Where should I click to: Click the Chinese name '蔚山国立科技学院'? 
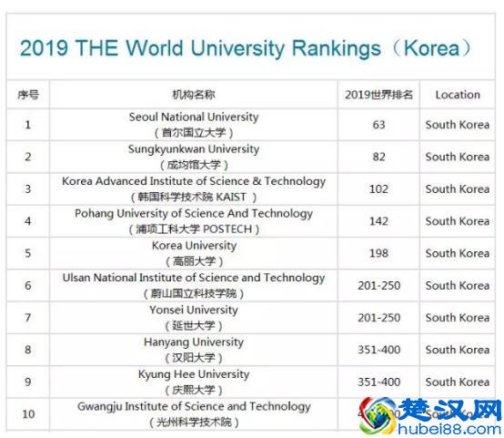[x=194, y=293]
